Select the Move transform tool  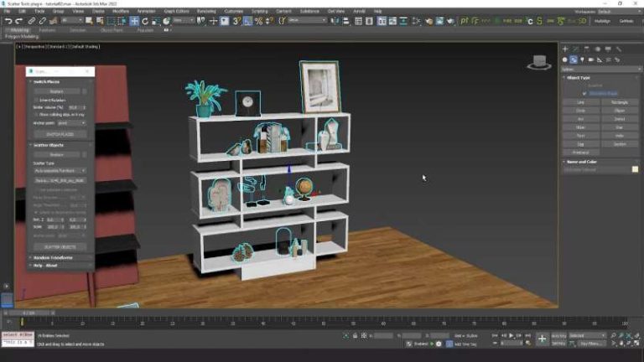(134, 21)
